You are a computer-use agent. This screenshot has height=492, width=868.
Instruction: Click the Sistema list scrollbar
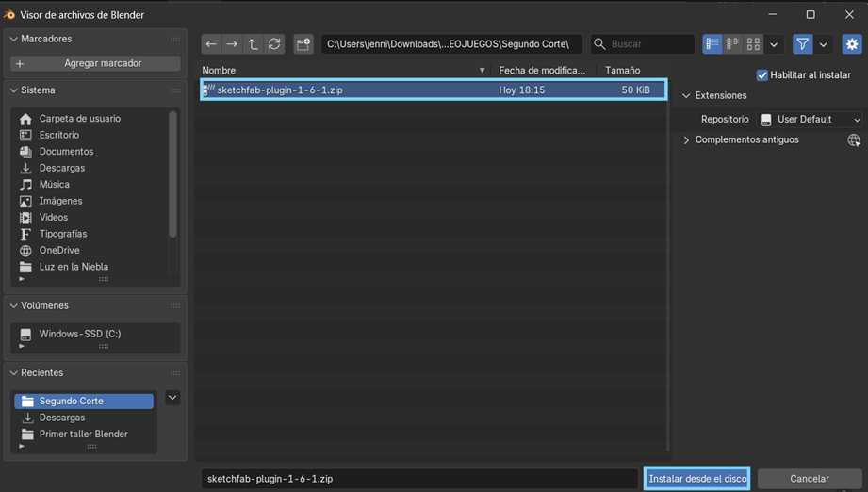coord(172,174)
